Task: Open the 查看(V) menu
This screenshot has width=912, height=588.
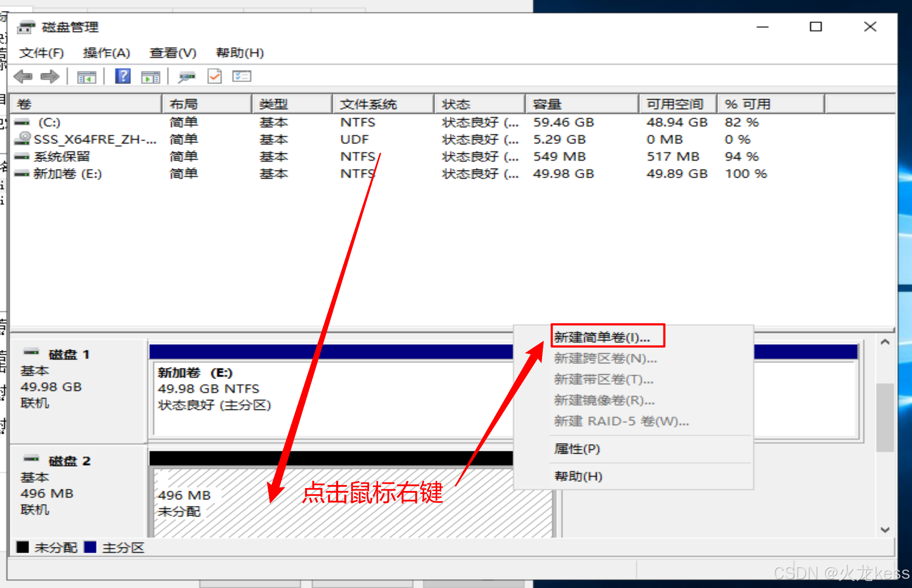Action: 173,53
